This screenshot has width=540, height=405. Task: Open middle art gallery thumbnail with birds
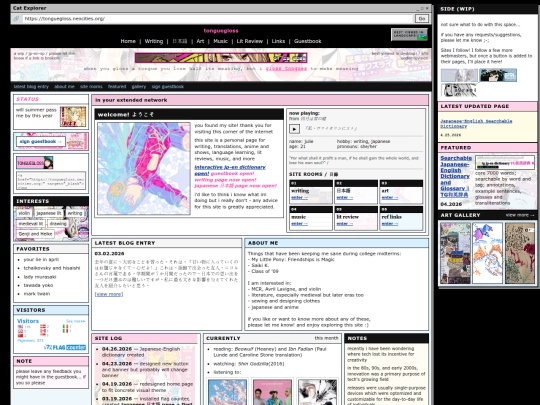click(487, 253)
